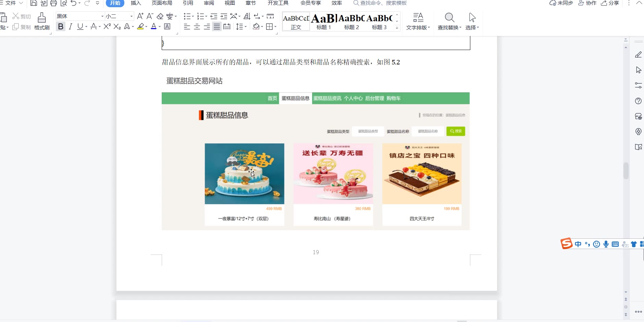Center align the text
This screenshot has width=644, height=322.
point(197,27)
